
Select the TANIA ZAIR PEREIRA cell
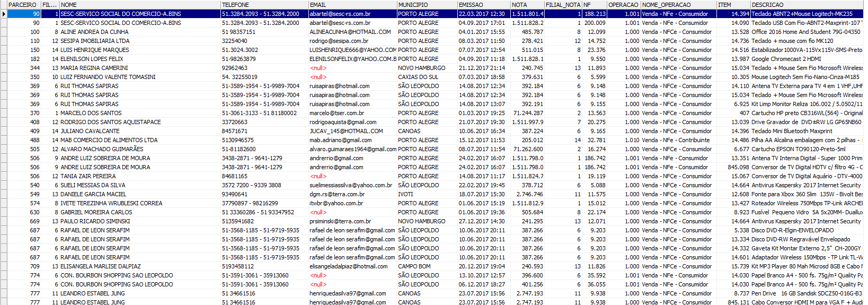coord(140,176)
